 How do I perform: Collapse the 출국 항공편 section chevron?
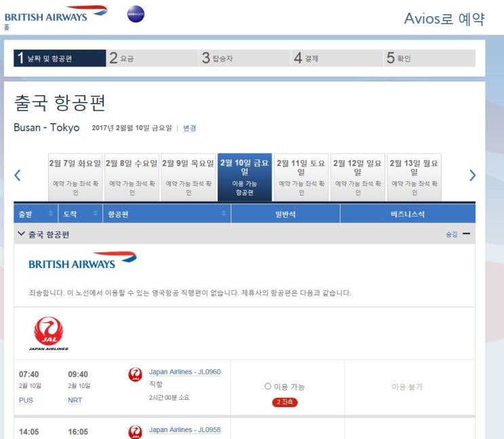click(x=21, y=234)
